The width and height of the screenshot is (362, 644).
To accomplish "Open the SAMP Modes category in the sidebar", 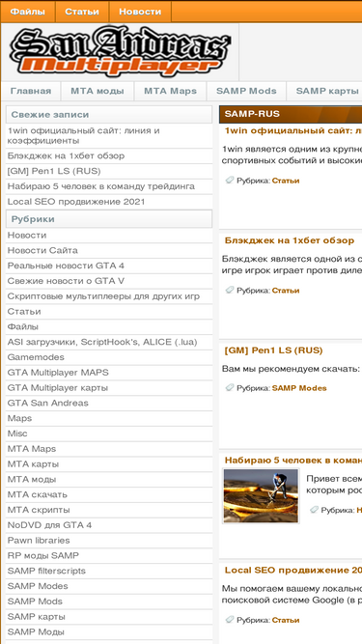I will click(38, 586).
